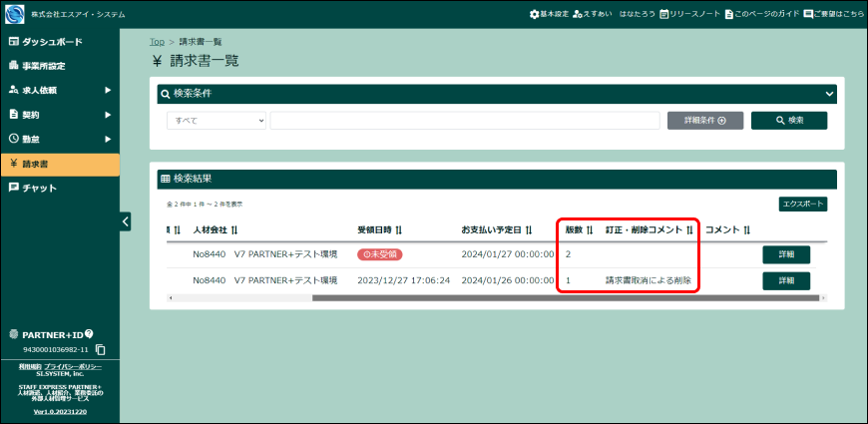Expand the 契約 submenu arrow
The height and width of the screenshot is (424, 868).
coord(108,115)
